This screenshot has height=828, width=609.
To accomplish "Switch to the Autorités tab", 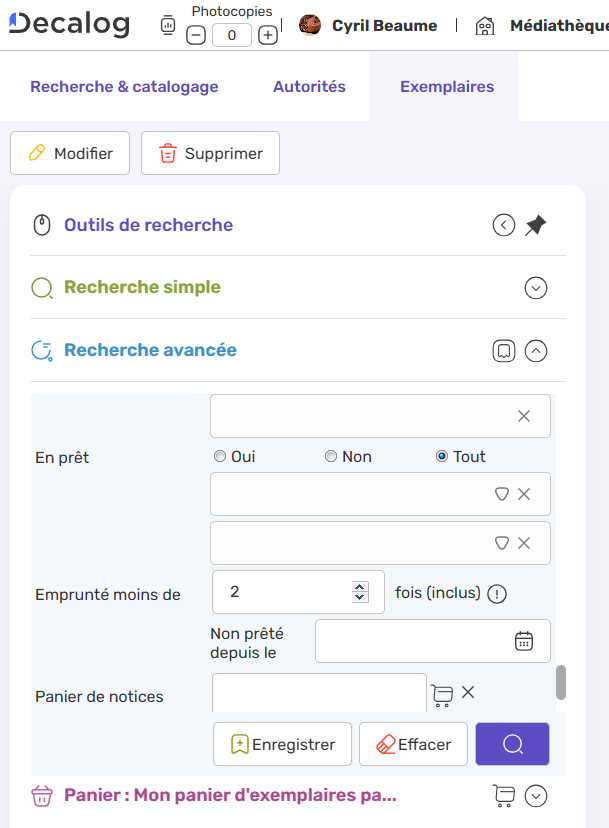I will click(309, 86).
